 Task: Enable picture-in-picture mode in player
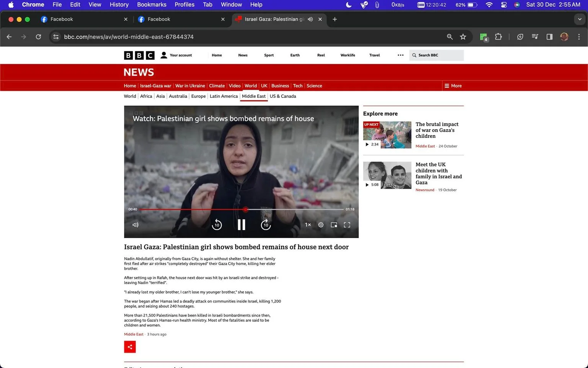[x=334, y=225]
